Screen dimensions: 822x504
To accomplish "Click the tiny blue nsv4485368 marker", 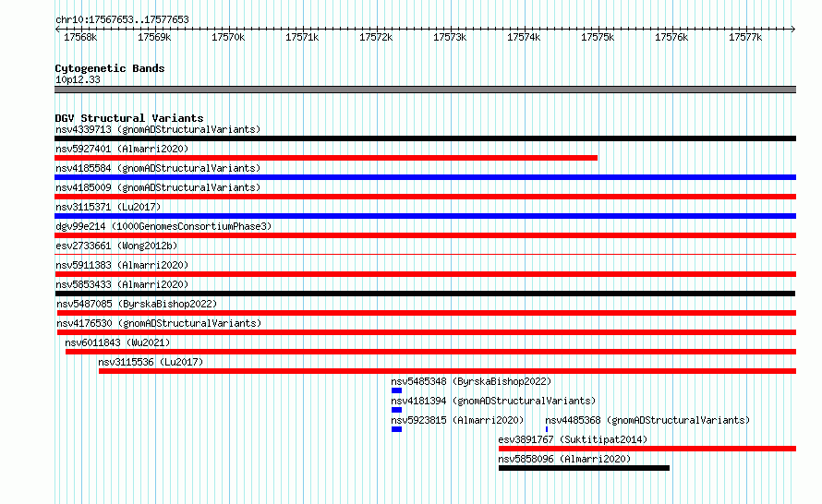I will [x=547, y=429].
